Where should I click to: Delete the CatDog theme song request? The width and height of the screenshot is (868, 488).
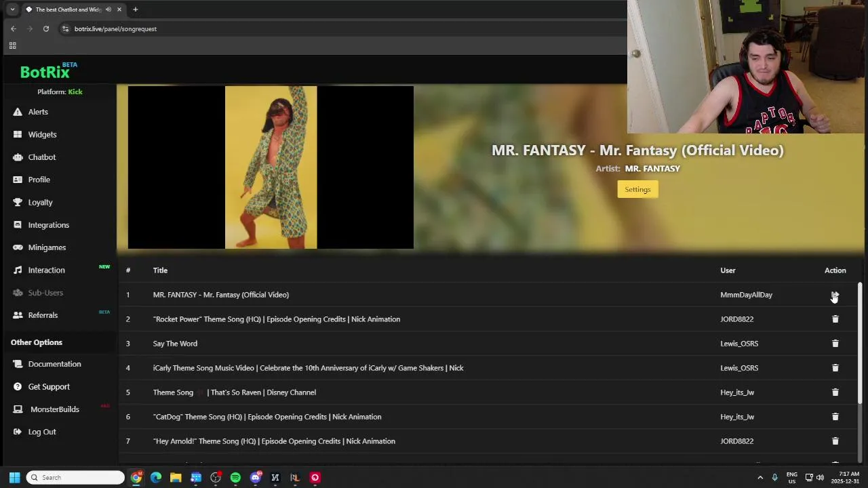pos(835,417)
